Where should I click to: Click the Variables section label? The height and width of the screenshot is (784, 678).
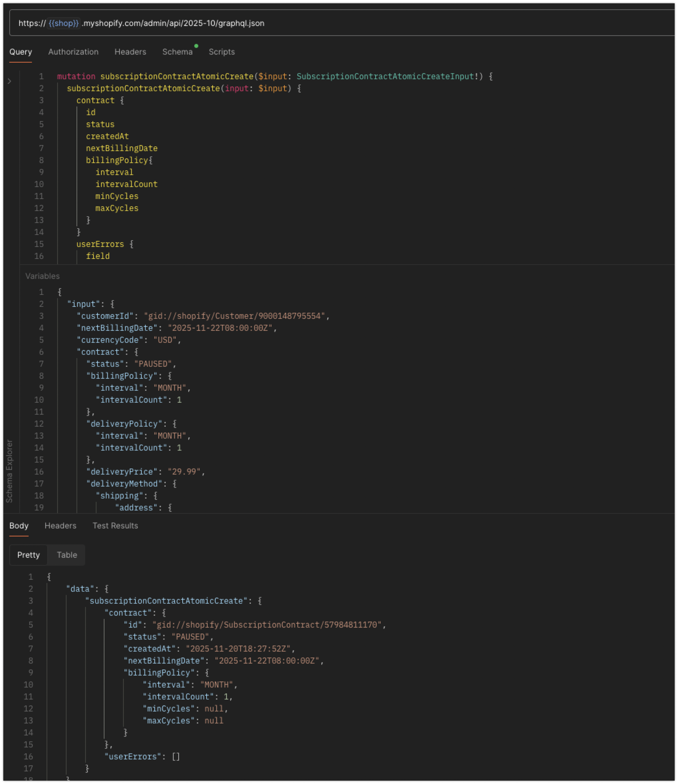(x=42, y=276)
